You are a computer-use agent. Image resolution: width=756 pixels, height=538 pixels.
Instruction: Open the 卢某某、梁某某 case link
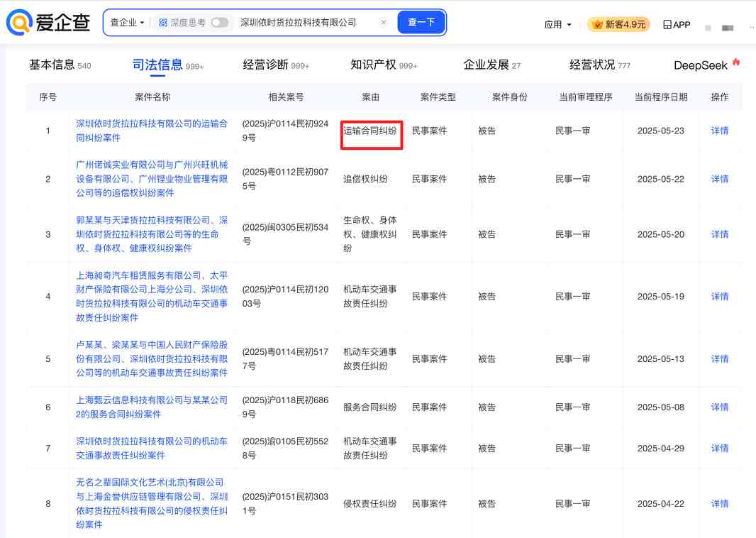(152, 358)
